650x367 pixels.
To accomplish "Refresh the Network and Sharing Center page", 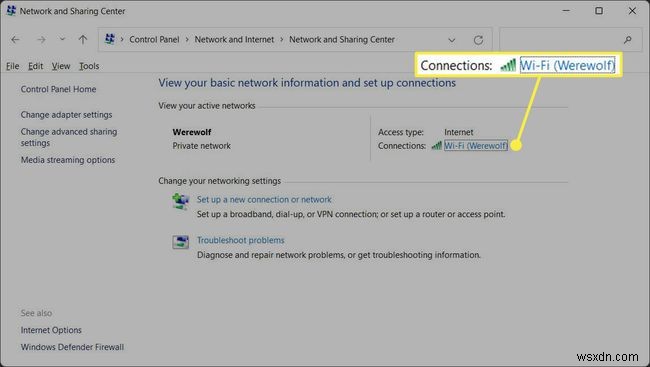I will click(478, 40).
